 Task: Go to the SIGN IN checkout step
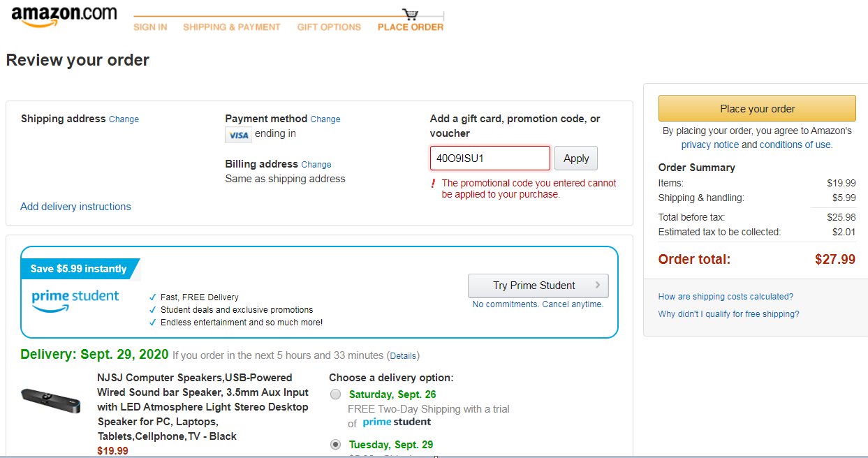point(150,27)
